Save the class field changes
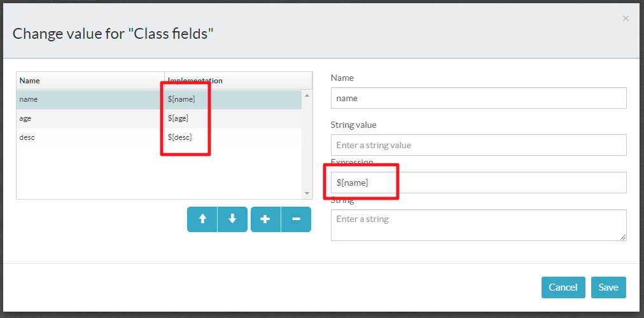Screen dimensions: 644x318 608,287
